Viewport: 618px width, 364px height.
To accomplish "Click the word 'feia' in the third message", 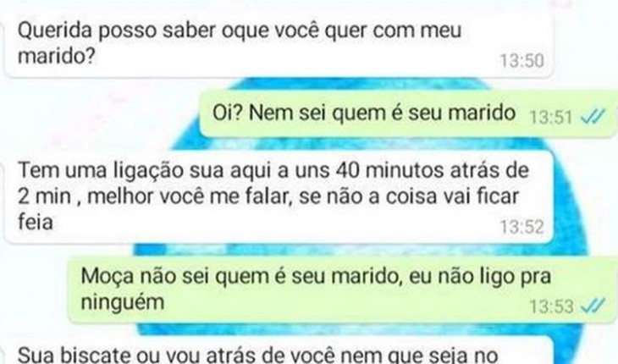I will click(36, 222).
